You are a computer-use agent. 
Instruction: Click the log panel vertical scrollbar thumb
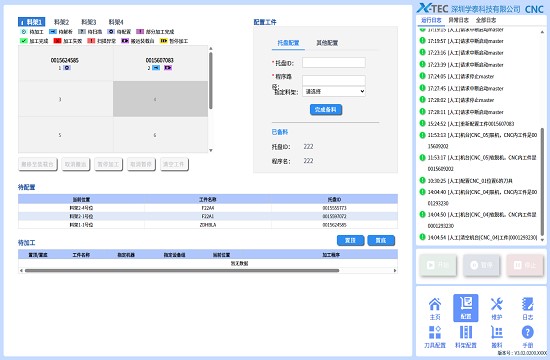[x=542, y=182]
